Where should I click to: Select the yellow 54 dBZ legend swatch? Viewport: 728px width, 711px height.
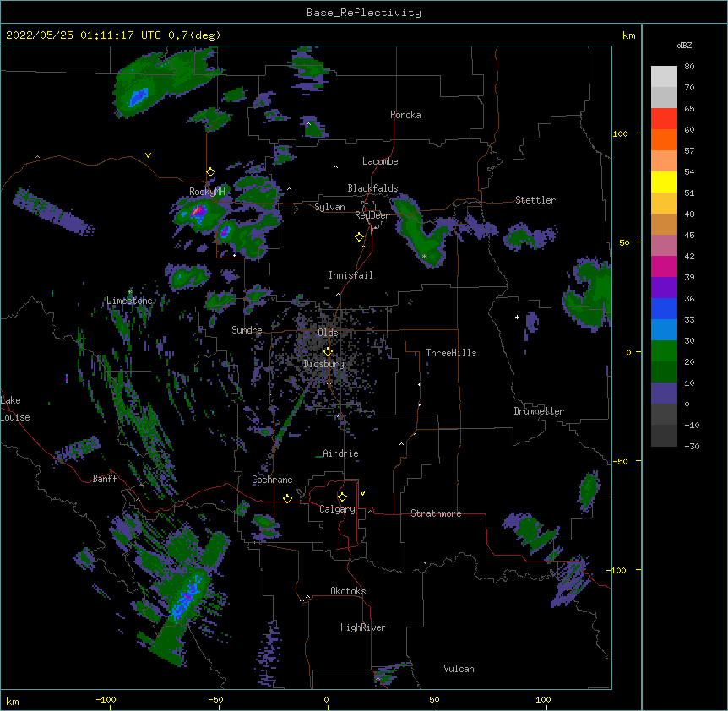tap(664, 182)
